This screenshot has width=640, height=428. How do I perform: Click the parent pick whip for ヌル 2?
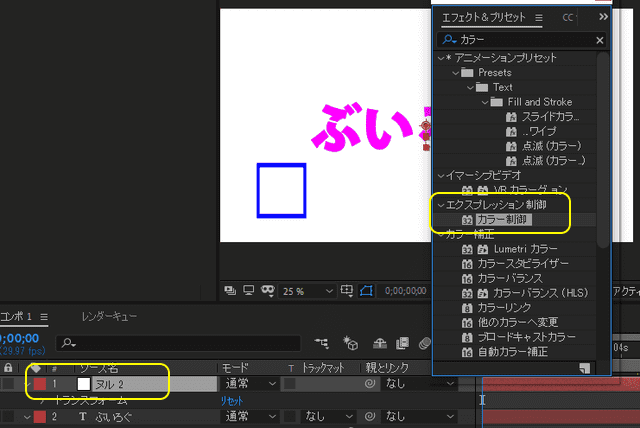(370, 384)
